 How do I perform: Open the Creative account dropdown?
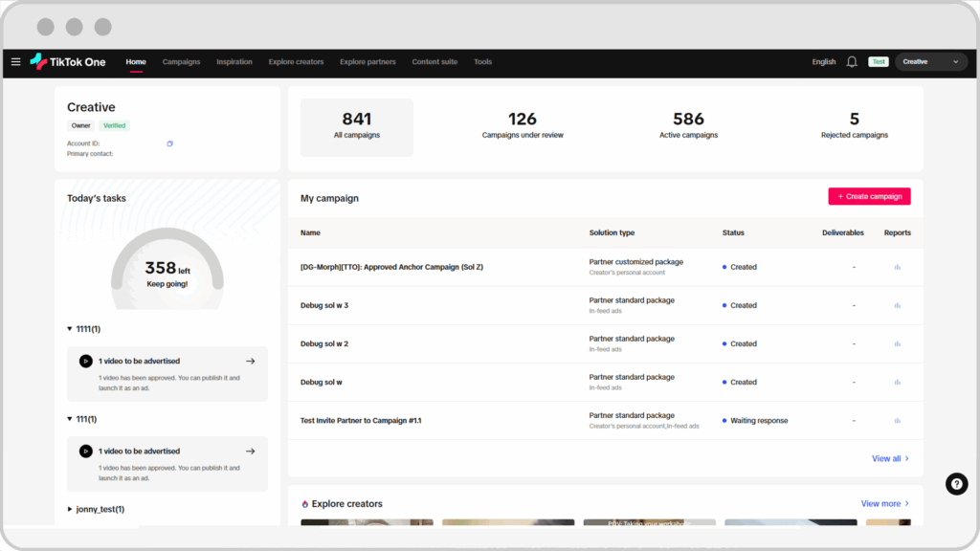tap(931, 62)
